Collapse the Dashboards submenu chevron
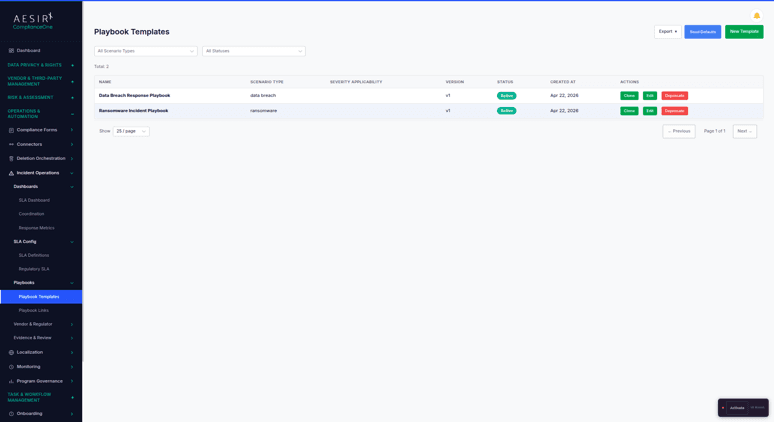774x422 pixels. tap(72, 187)
